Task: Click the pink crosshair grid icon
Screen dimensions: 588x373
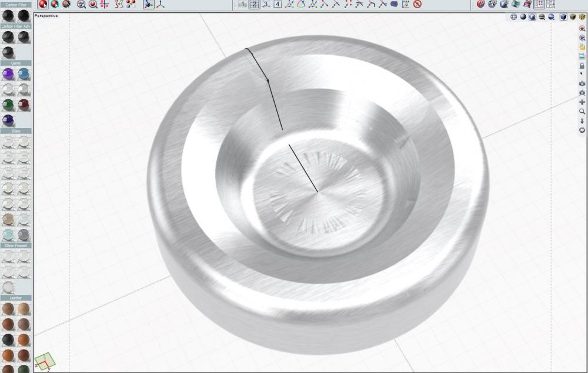Action: tap(105, 4)
